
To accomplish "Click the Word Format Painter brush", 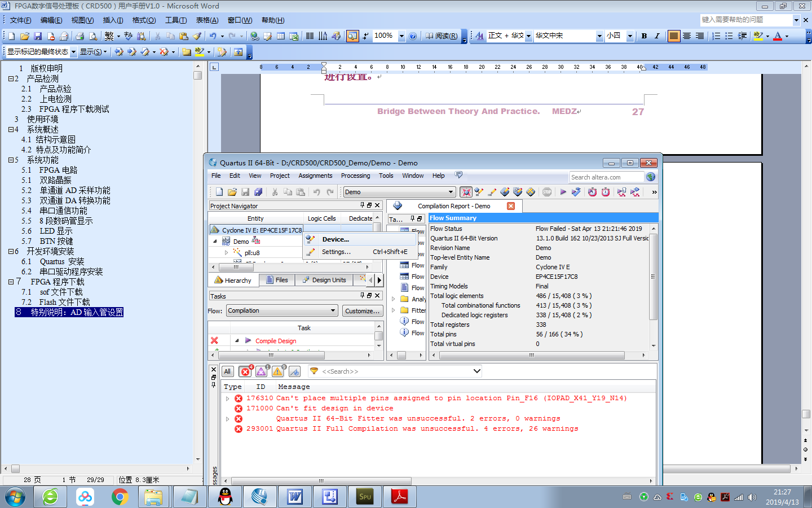I will (197, 36).
